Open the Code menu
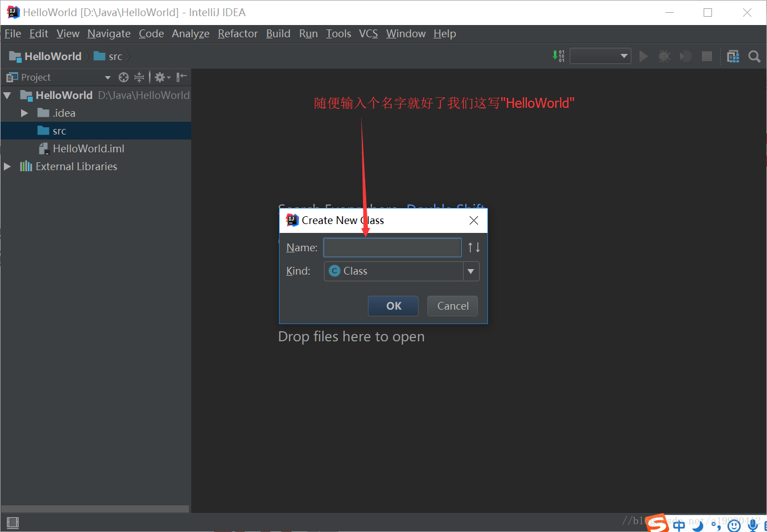The height and width of the screenshot is (532, 767). click(151, 34)
